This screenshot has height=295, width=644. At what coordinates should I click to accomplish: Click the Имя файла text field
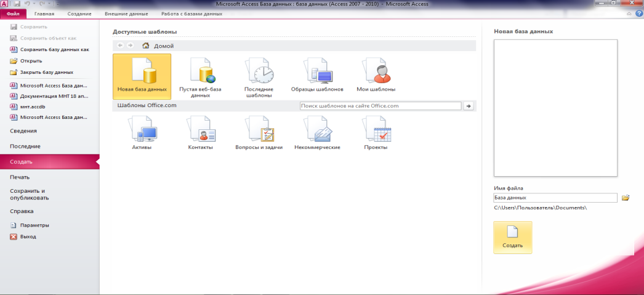tap(555, 198)
